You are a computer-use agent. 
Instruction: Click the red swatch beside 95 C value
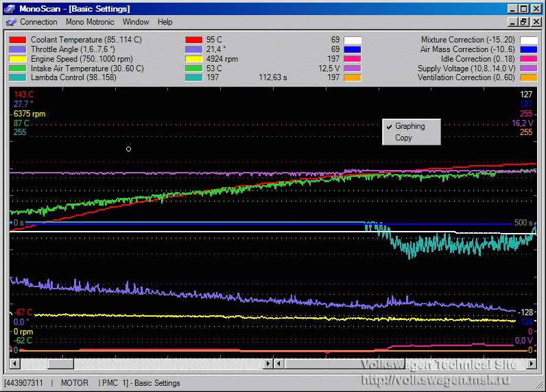[193, 40]
